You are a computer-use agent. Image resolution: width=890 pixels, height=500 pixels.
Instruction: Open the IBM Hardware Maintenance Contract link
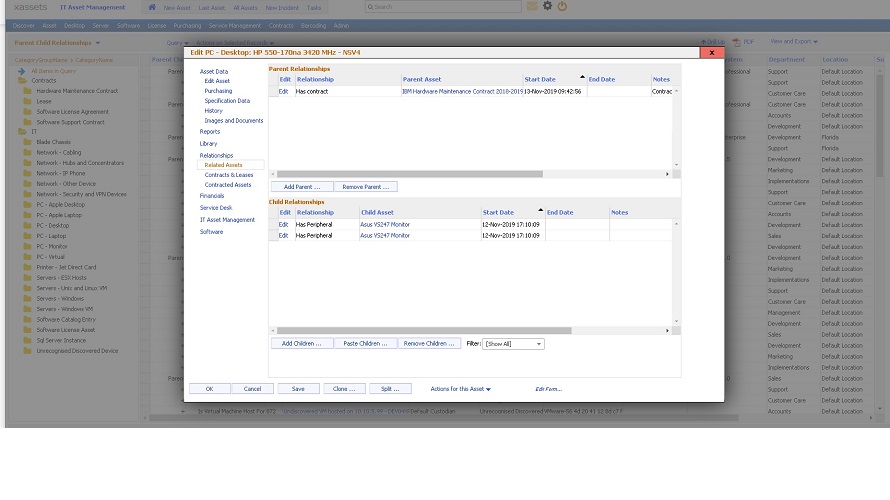[461, 91]
